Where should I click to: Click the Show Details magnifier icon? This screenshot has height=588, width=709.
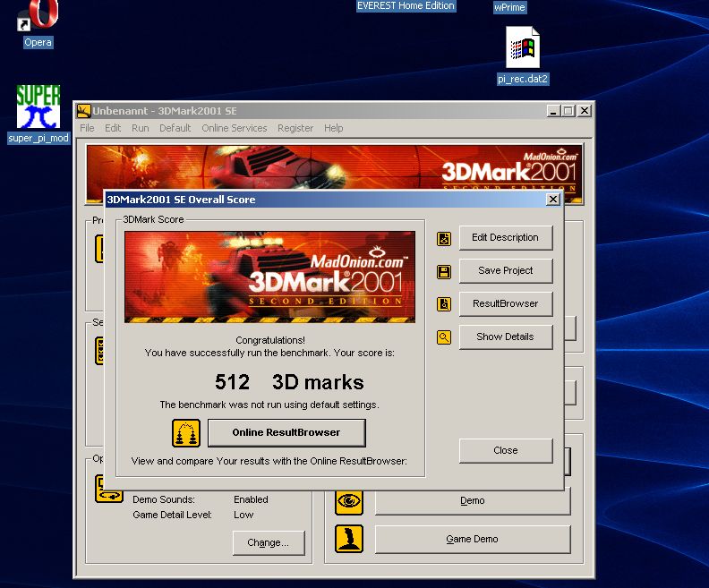(x=444, y=337)
